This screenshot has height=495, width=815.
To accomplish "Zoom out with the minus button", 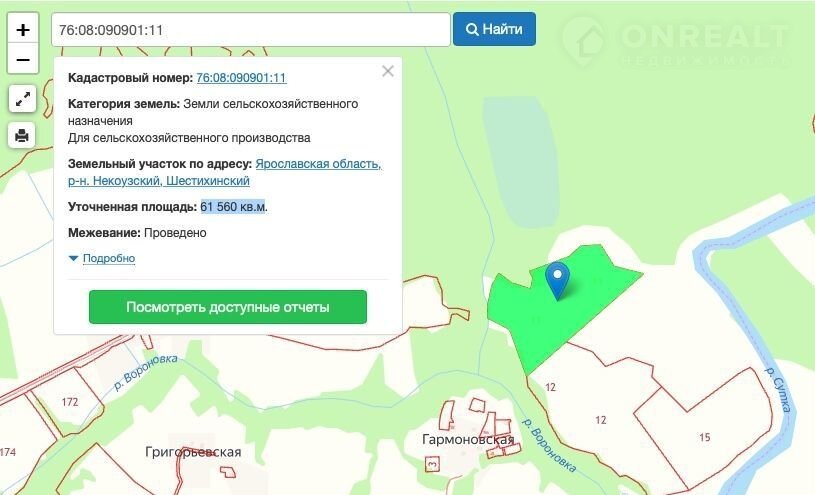I will (23, 59).
